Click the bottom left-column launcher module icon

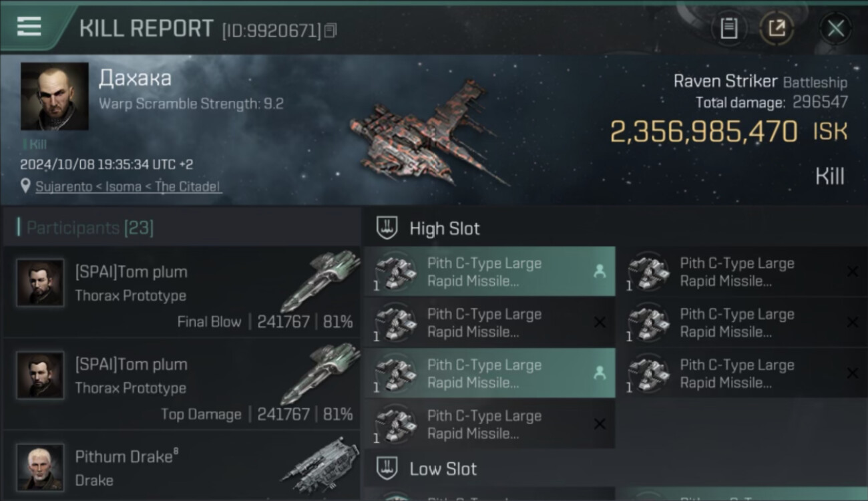click(x=395, y=424)
